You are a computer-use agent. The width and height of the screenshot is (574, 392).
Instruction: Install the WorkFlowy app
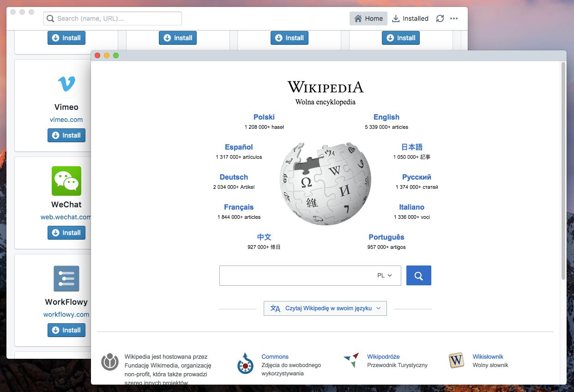point(66,330)
